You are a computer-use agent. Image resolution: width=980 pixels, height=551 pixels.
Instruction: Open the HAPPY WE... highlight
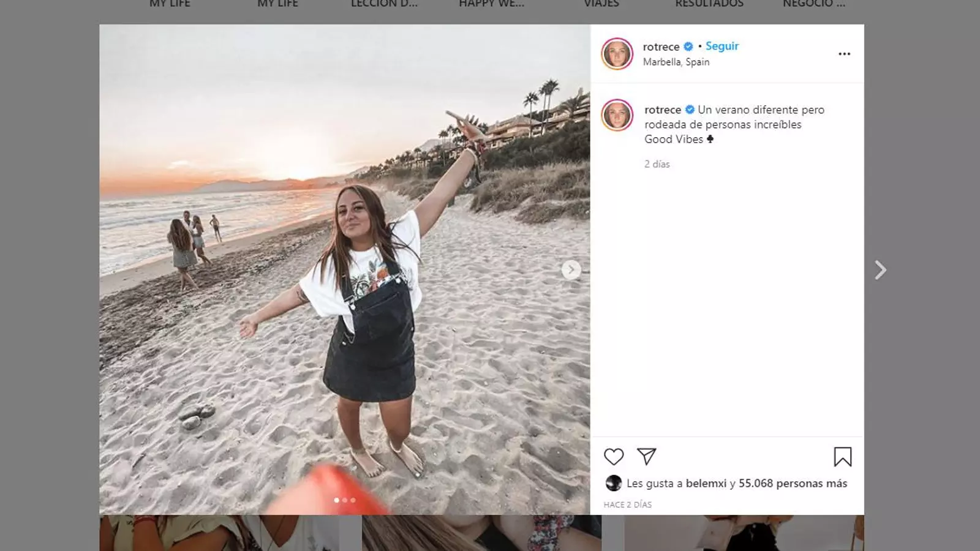click(x=491, y=4)
